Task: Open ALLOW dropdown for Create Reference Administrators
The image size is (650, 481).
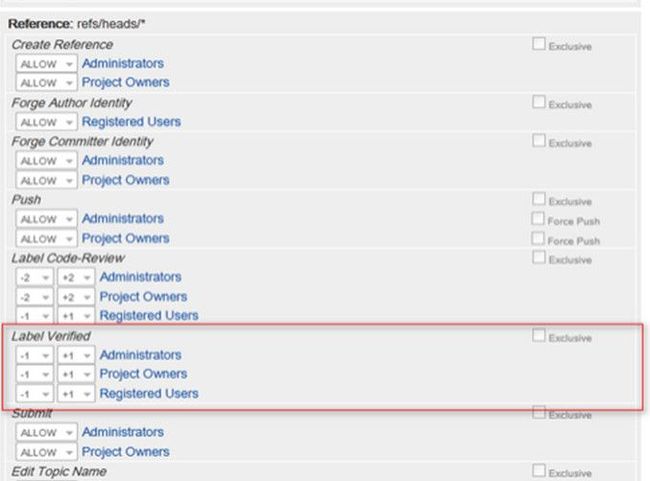Action: [x=47, y=64]
